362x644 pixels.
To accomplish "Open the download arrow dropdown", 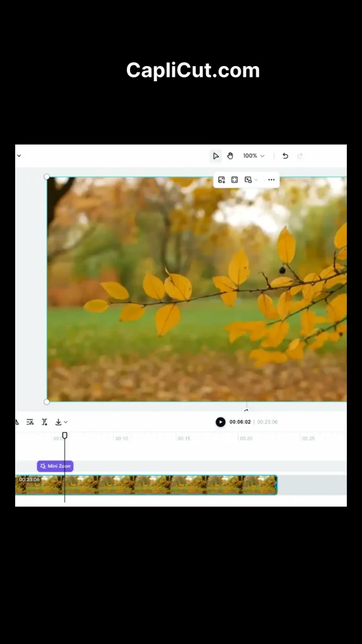I will tap(61, 422).
